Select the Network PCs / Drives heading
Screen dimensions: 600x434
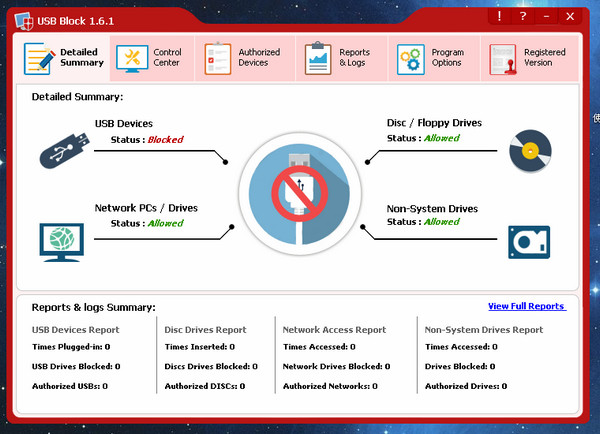pyautogui.click(x=146, y=208)
